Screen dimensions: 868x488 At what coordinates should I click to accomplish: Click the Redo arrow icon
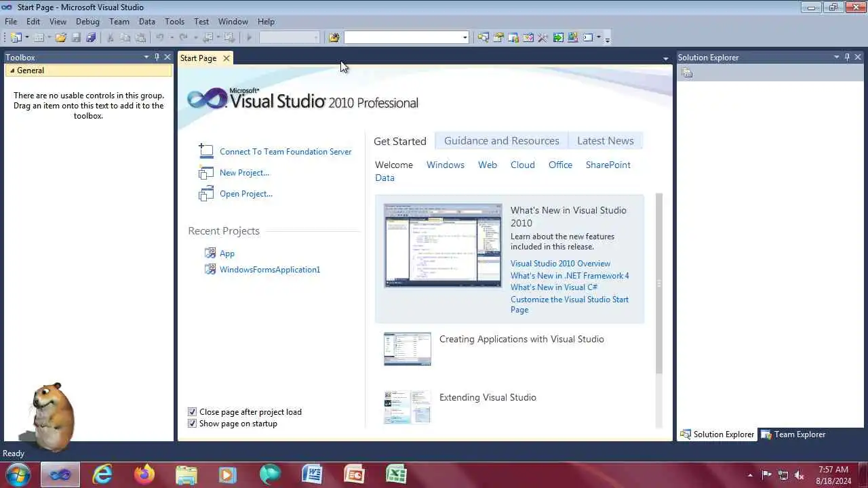183,37
